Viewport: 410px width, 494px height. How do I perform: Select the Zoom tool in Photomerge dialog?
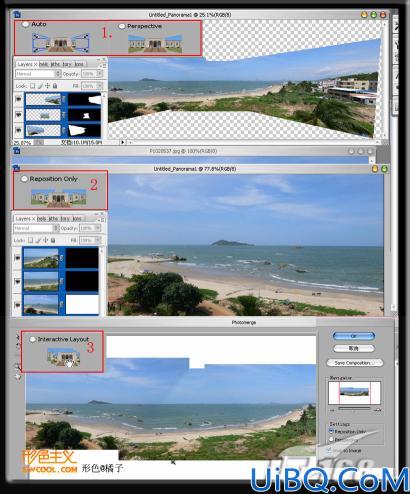pos(17,367)
